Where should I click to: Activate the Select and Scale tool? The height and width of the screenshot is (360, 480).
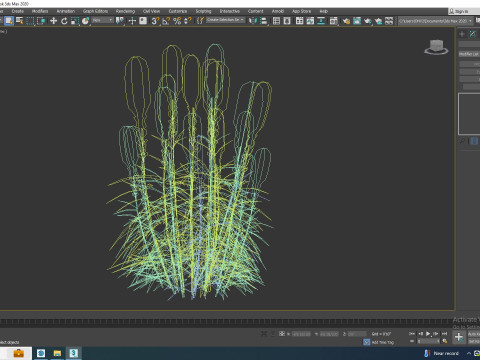coord(75,21)
